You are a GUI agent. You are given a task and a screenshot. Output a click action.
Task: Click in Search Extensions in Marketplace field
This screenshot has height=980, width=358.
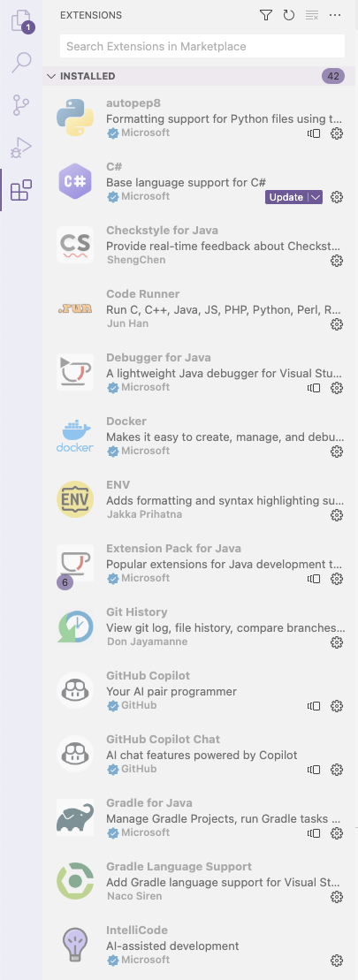point(202,46)
